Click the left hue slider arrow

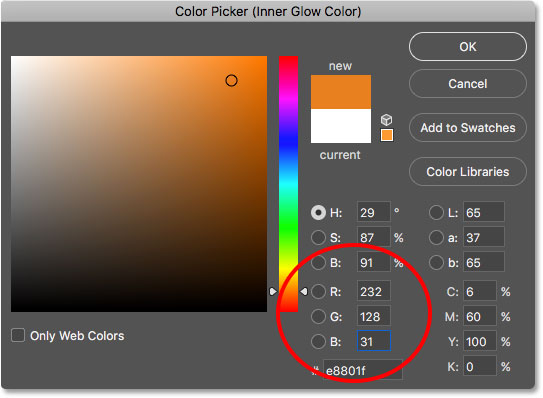[x=273, y=292]
